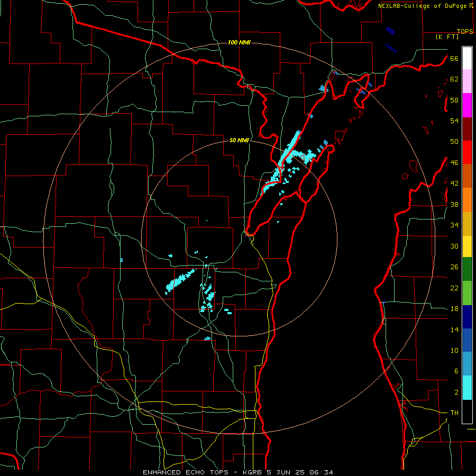Click the '34' legend value
The width and height of the screenshot is (476, 476).
[x=454, y=225]
